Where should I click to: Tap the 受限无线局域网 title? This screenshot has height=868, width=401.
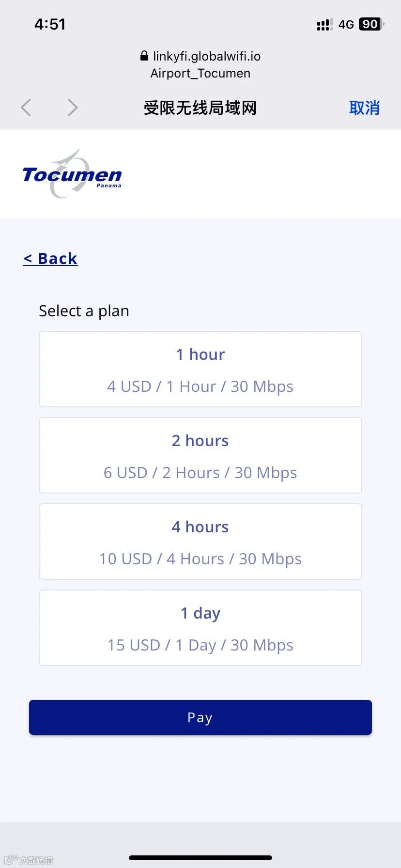(200, 108)
